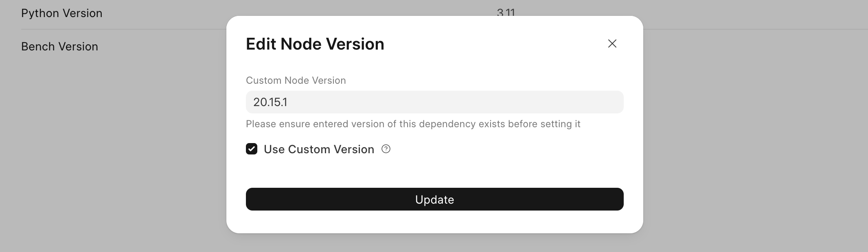Click the X icon in the dialog header
Image resolution: width=868 pixels, height=252 pixels.
pos(612,43)
